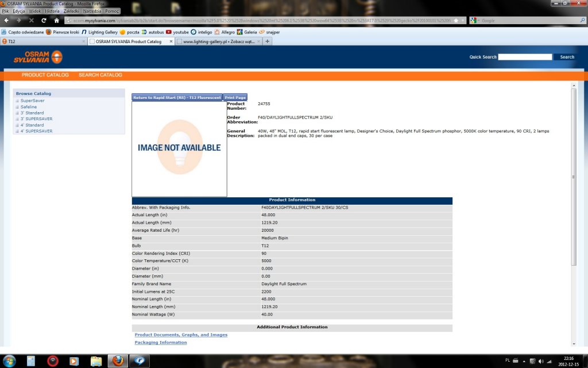Open the Narzędzia menu
Viewport: 588px width, 368px height.
[x=92, y=11]
